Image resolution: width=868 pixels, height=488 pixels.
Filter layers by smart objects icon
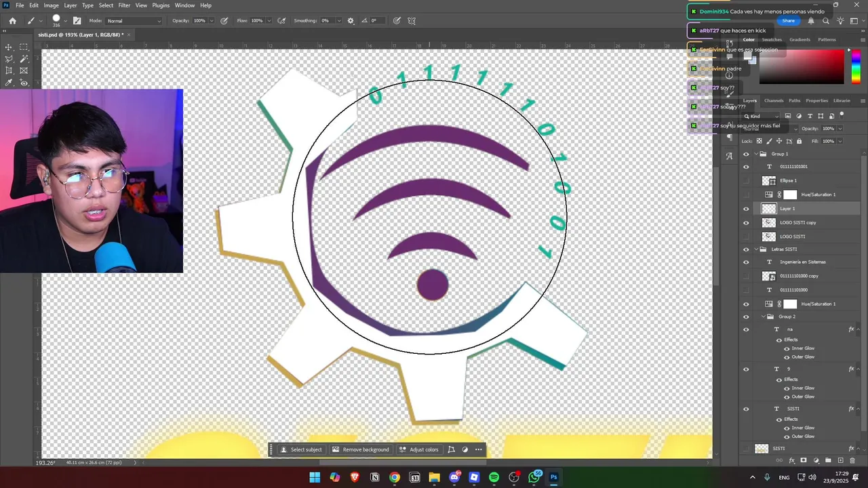point(831,116)
